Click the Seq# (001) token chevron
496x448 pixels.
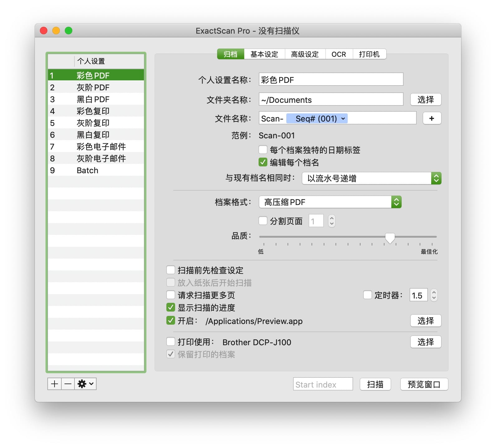tap(343, 119)
